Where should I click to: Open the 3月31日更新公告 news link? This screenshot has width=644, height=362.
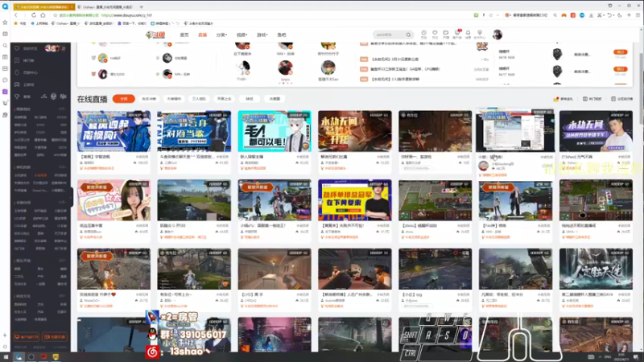click(394, 59)
